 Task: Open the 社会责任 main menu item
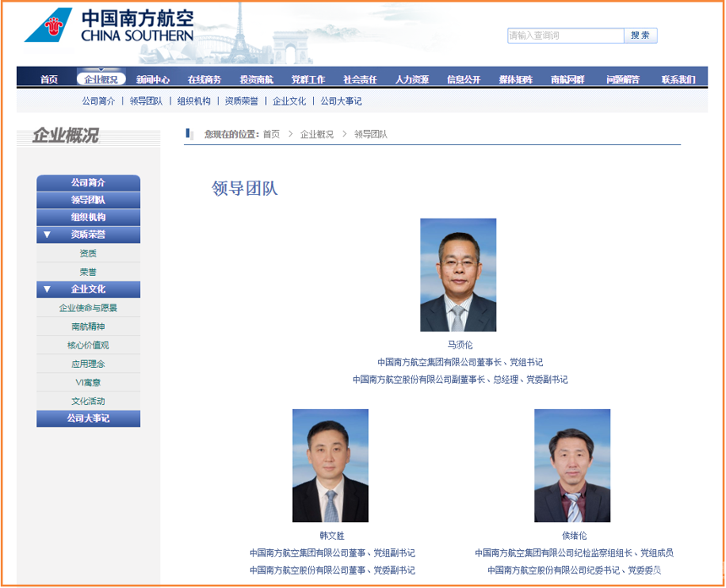pos(360,79)
